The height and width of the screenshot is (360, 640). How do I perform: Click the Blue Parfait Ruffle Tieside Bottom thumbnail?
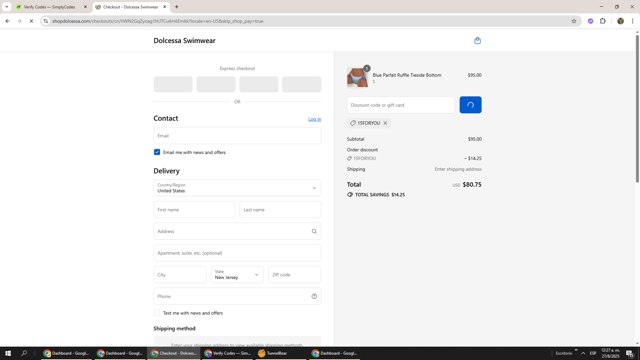click(357, 77)
